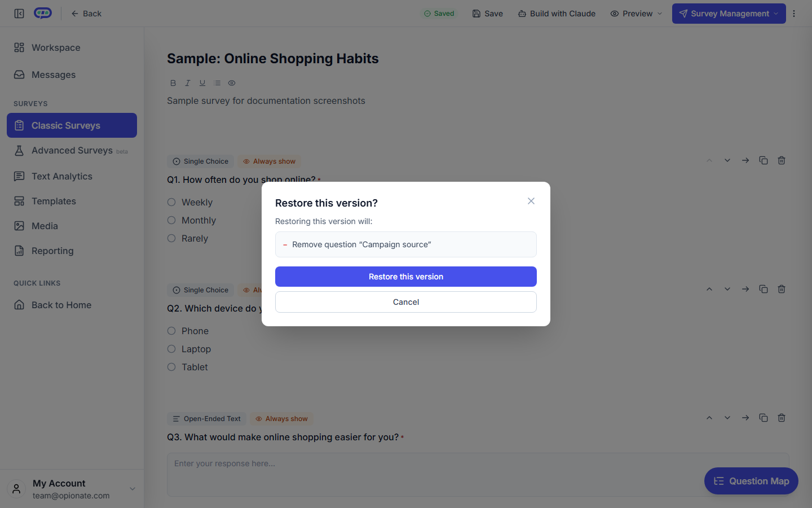Screen dimensions: 812x508
Task: Click the italic formatting icon
Action: (x=188, y=83)
